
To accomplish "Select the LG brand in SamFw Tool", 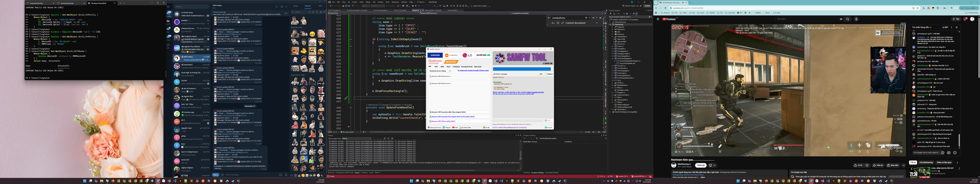I will [467, 55].
